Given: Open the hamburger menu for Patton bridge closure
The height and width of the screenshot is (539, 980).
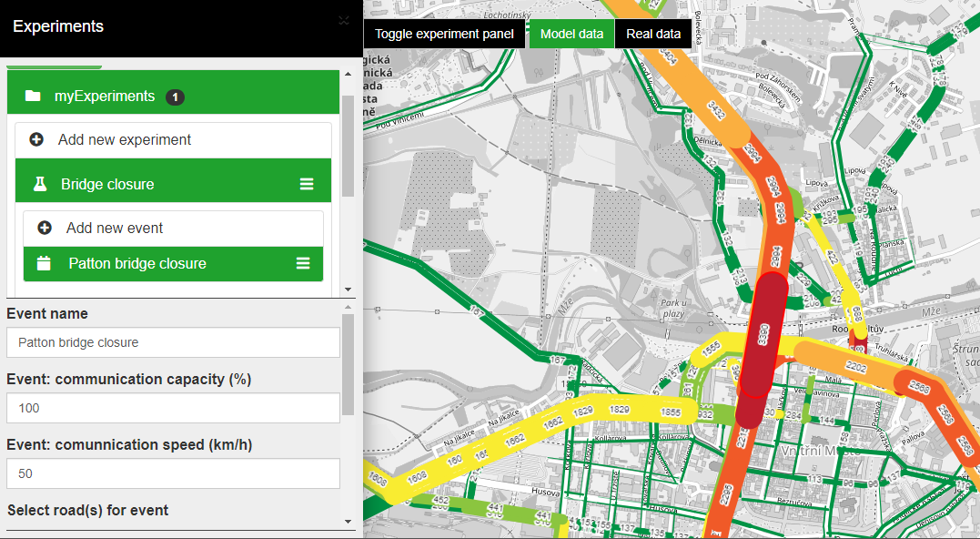Looking at the screenshot, I should click(x=303, y=263).
